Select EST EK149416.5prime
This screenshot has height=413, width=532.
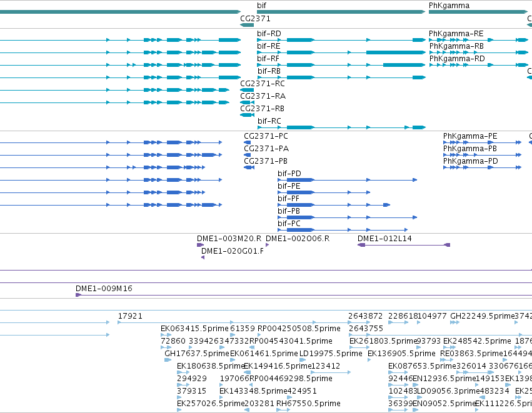pos(278,366)
